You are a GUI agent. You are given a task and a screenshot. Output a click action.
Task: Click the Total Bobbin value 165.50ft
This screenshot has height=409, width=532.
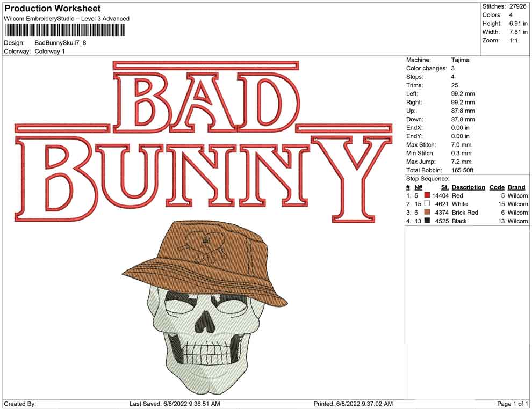point(462,170)
